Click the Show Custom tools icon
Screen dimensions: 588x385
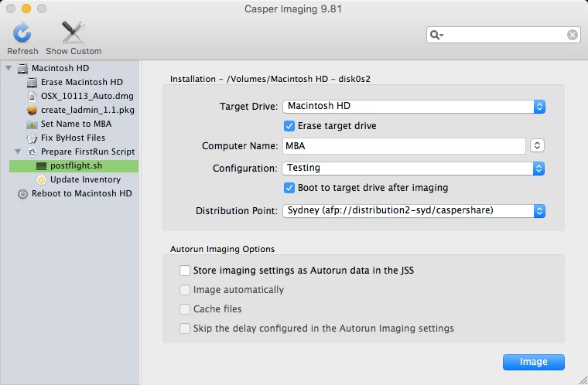coord(73,32)
